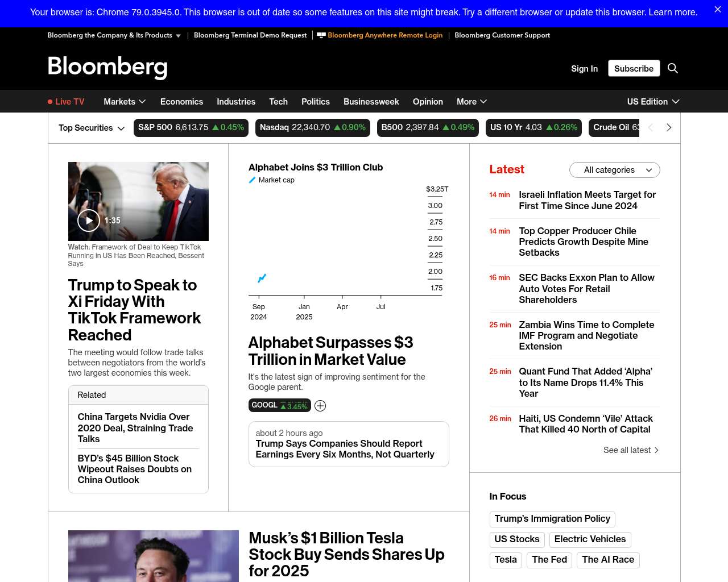This screenshot has width=728, height=582.
Task: Open the Businessweek section
Action: pyautogui.click(x=371, y=102)
